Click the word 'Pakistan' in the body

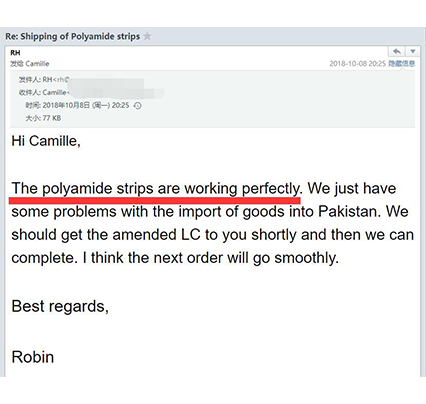click(349, 211)
